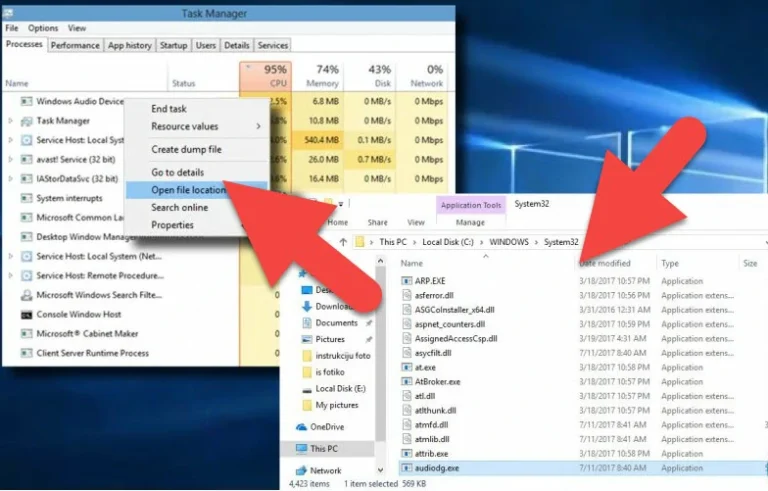Click the avast! Service process icon
This screenshot has width=768, height=491.
(x=27, y=159)
